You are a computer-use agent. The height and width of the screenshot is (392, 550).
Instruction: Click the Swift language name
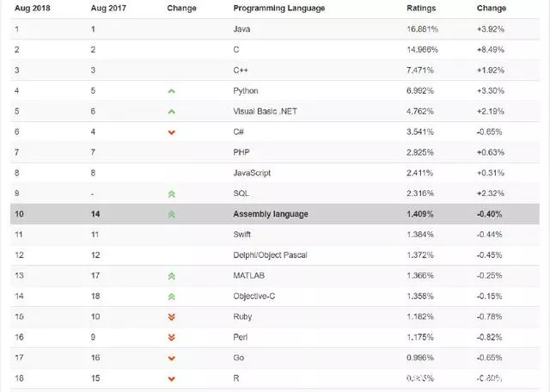[x=242, y=235]
